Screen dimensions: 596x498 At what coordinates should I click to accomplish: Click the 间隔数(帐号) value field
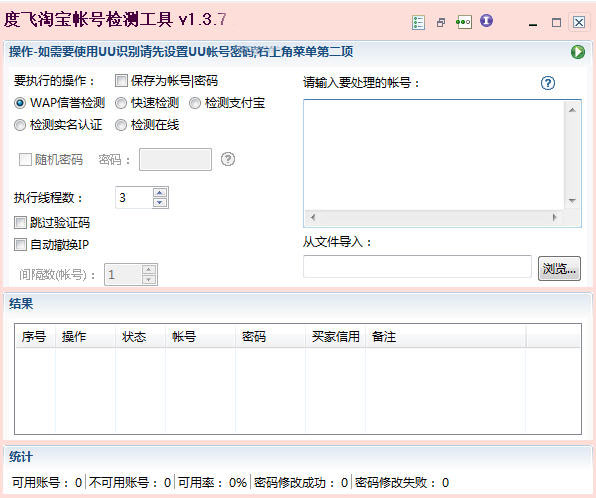click(x=123, y=274)
